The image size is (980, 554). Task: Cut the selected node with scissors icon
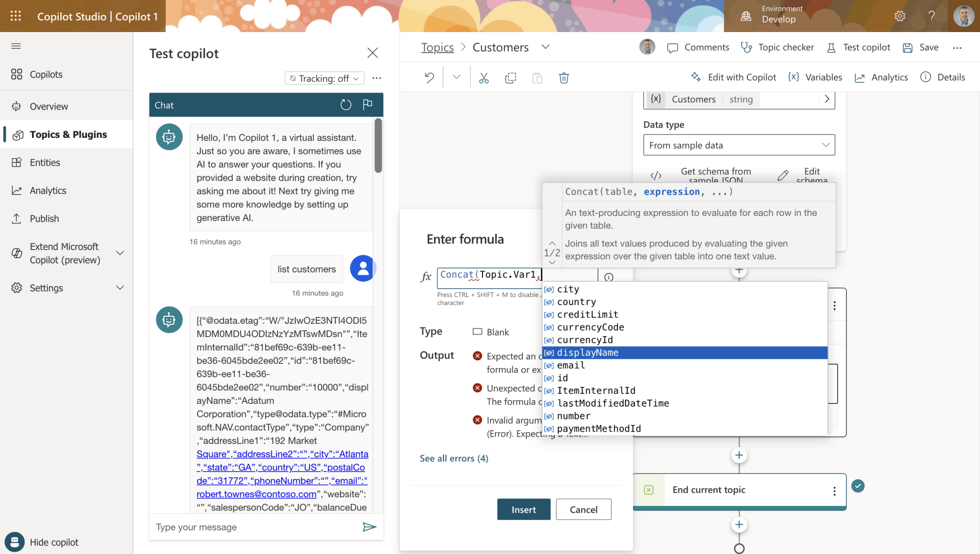click(484, 78)
